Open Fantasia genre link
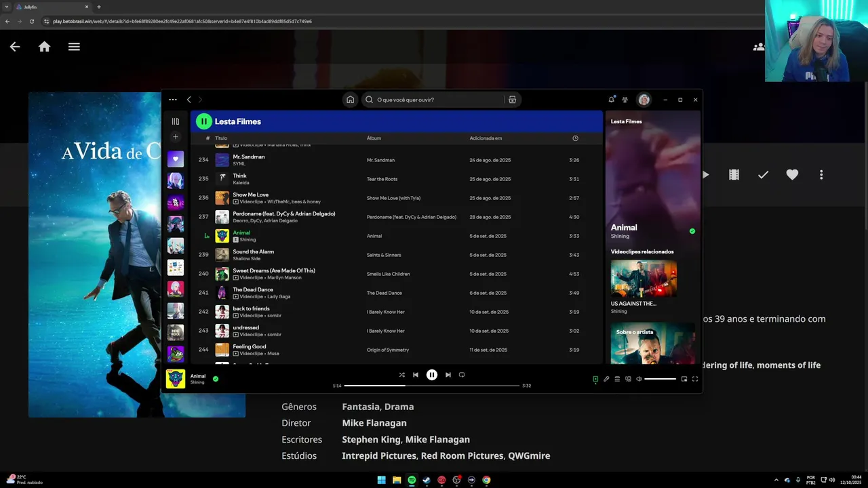868x488 pixels. click(361, 407)
